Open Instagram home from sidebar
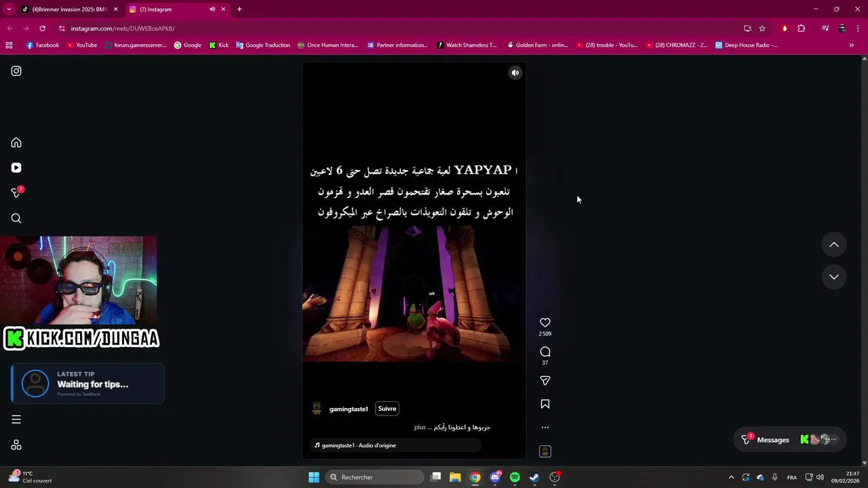868x488 pixels. click(16, 143)
